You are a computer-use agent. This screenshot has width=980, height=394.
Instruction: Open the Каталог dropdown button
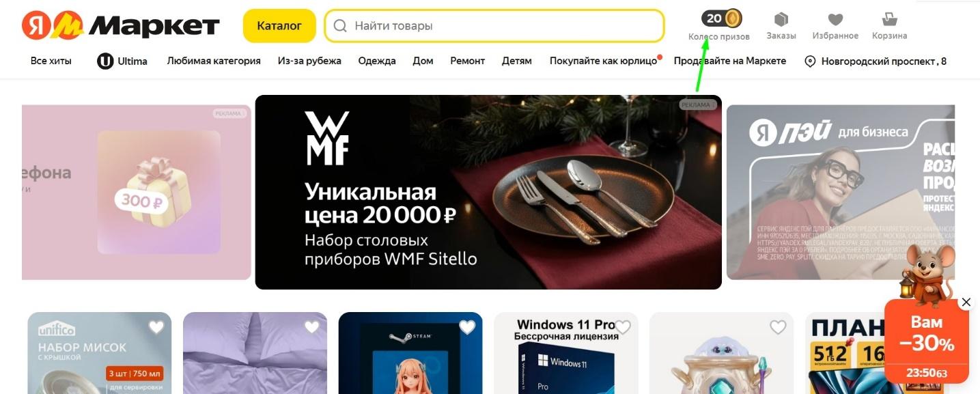point(279,26)
